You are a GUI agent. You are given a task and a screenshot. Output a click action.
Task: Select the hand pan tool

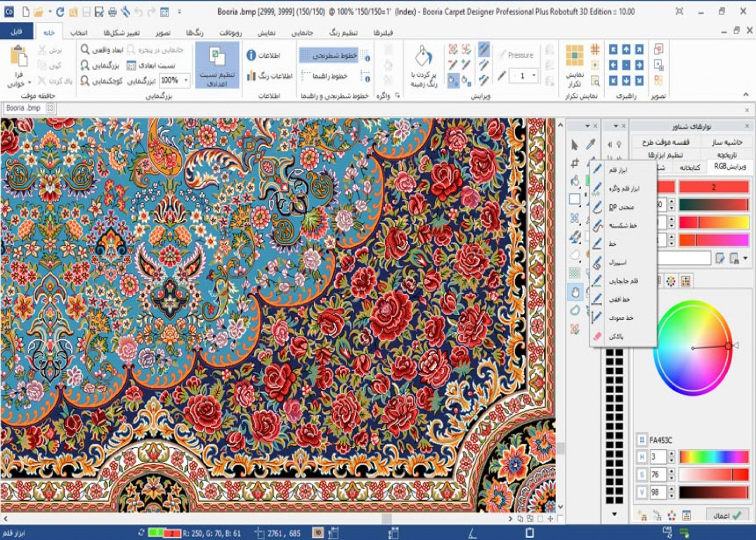click(575, 292)
